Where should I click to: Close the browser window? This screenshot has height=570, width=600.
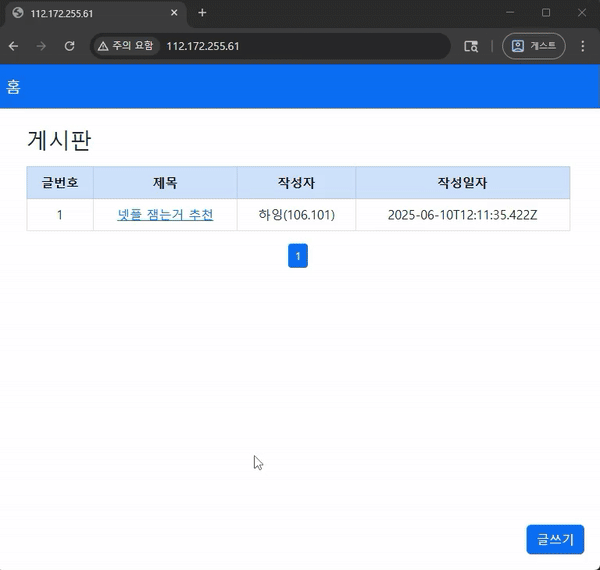pos(582,13)
